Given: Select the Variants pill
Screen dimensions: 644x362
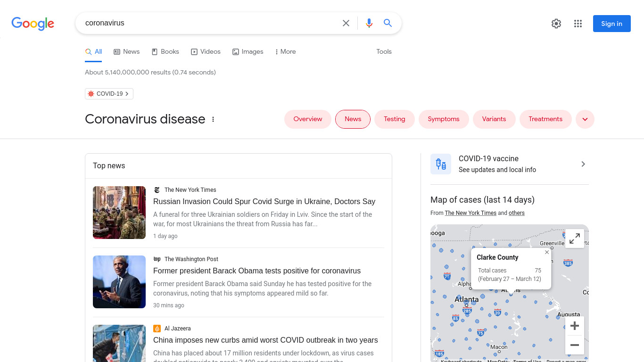Looking at the screenshot, I should point(494,119).
